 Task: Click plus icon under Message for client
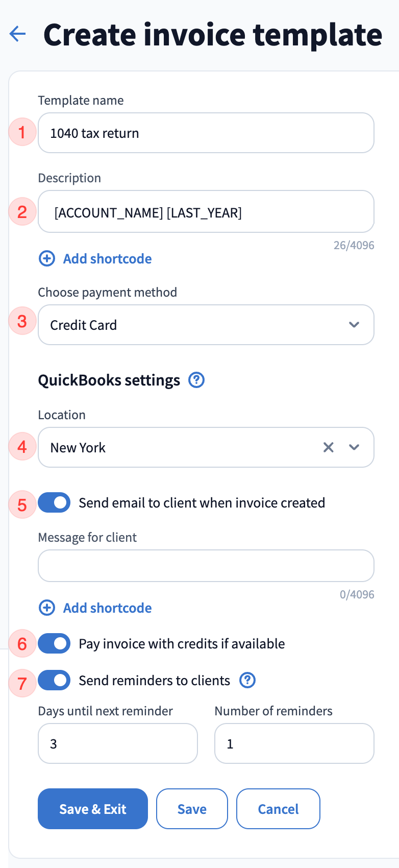tap(47, 608)
